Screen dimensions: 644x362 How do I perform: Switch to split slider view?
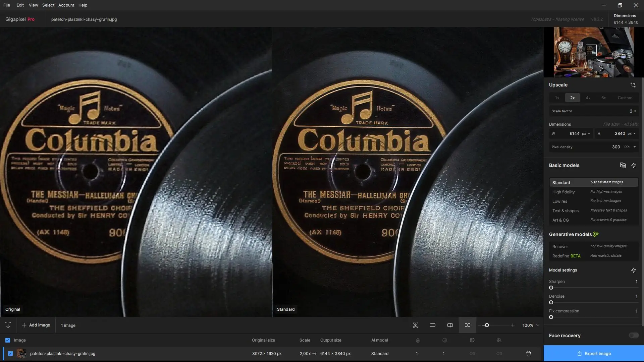[450, 325]
